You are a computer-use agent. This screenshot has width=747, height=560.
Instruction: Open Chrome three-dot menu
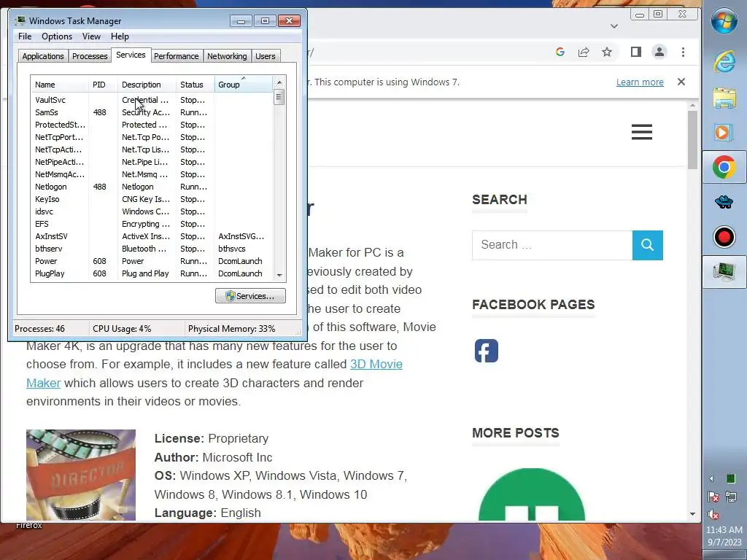pyautogui.click(x=683, y=52)
